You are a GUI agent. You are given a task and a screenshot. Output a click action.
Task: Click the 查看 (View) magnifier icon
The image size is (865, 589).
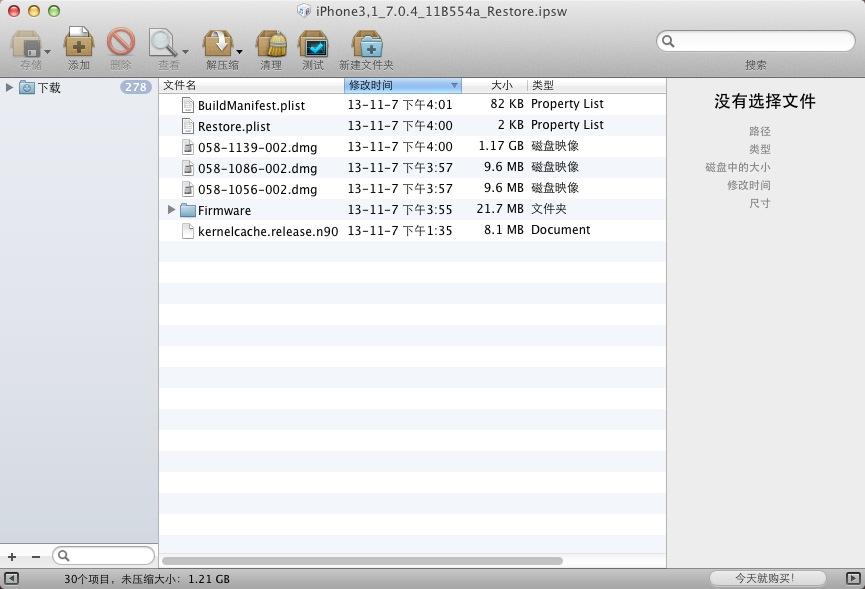pos(163,42)
